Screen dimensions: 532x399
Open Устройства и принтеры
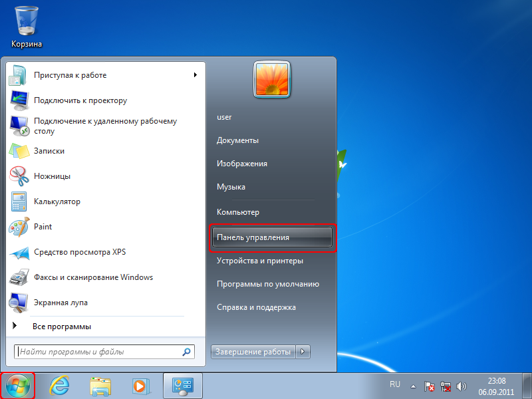point(260,261)
